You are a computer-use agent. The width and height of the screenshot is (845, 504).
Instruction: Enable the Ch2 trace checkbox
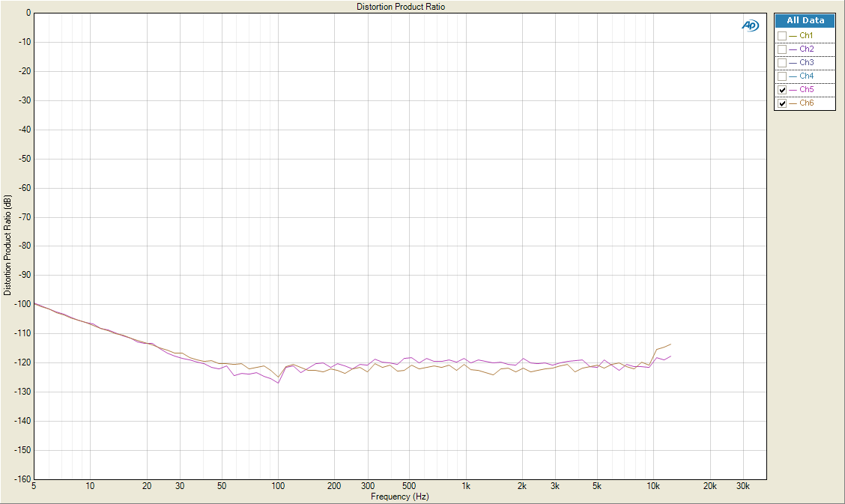782,49
